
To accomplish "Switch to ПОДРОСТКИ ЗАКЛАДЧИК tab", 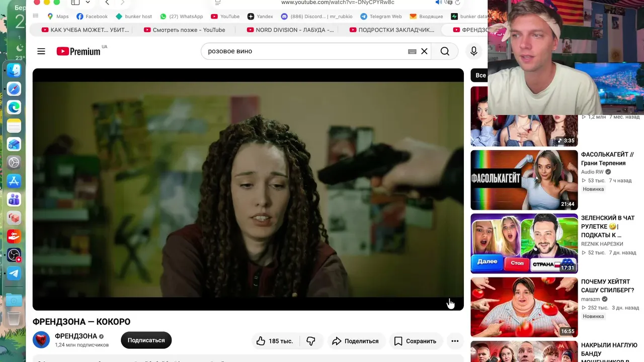I will tap(392, 30).
